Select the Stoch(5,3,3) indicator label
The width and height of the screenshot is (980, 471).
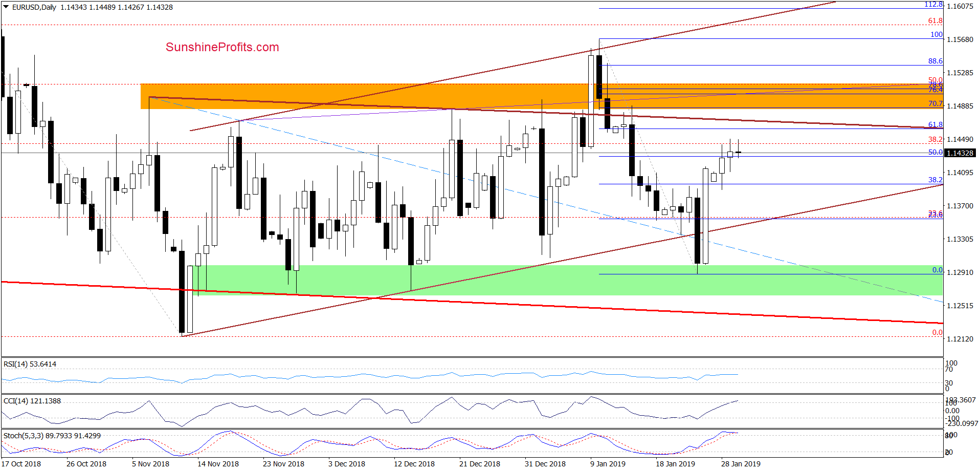(x=52, y=436)
